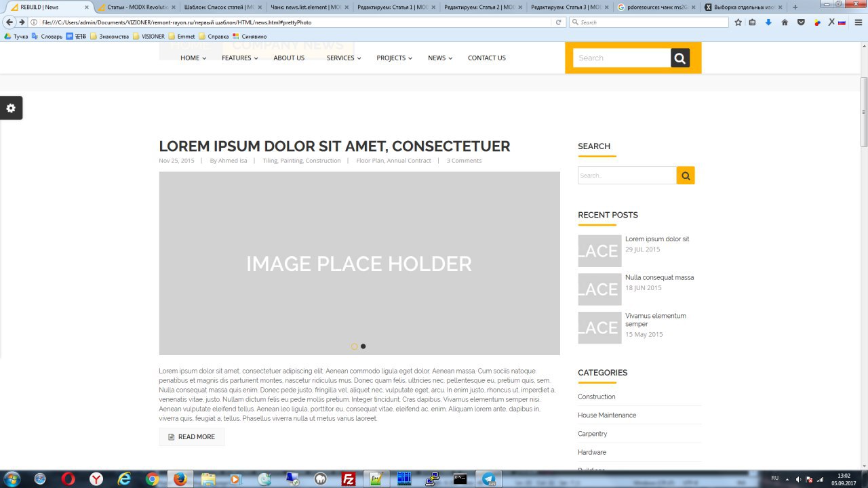Launch Opera from the taskbar

click(x=68, y=479)
